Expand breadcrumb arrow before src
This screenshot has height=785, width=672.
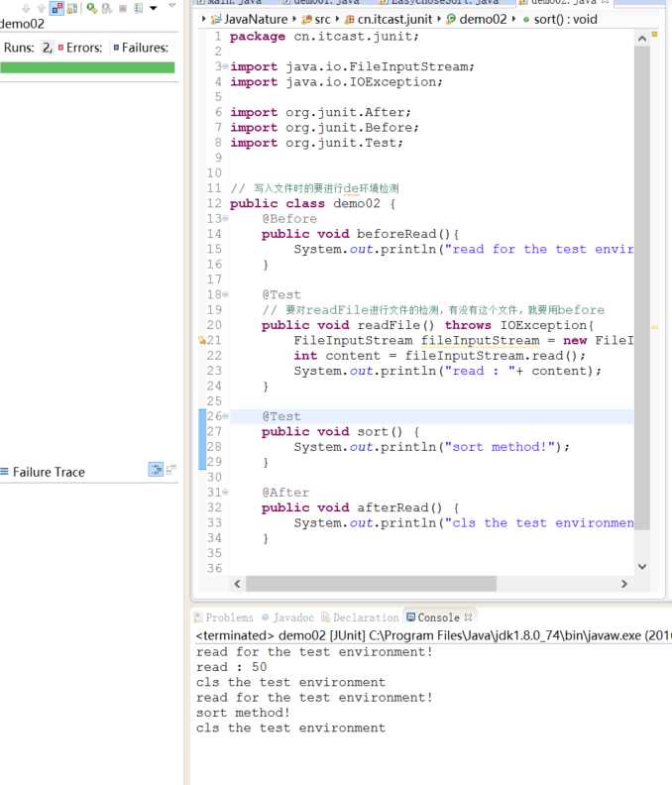294,20
